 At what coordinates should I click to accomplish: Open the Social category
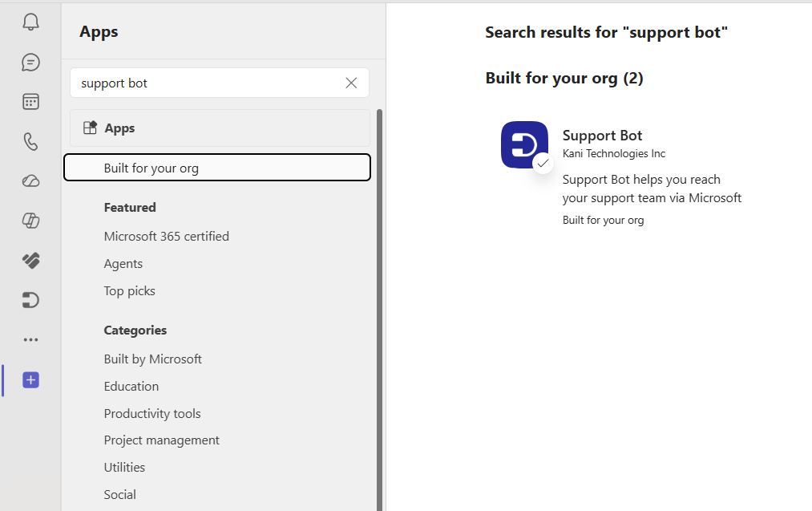[x=119, y=494]
